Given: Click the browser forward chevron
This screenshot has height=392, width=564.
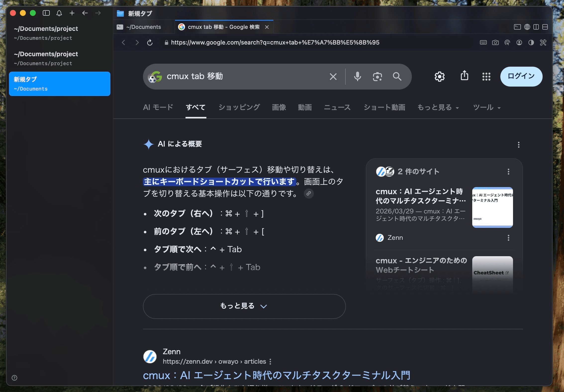Looking at the screenshot, I should coord(137,43).
